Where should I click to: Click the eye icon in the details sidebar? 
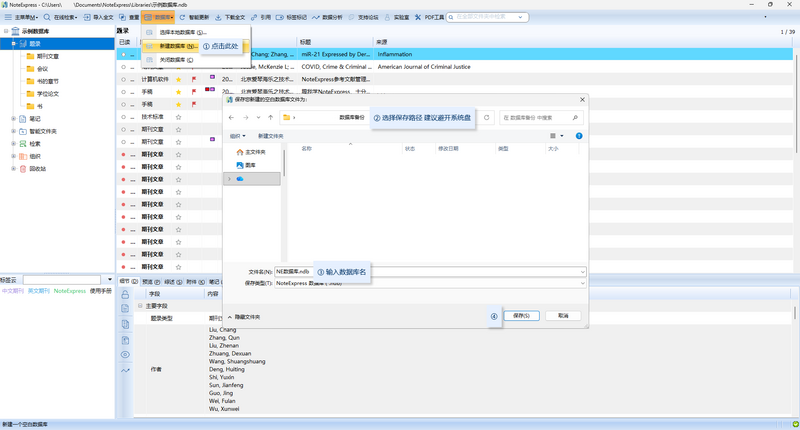click(x=125, y=355)
